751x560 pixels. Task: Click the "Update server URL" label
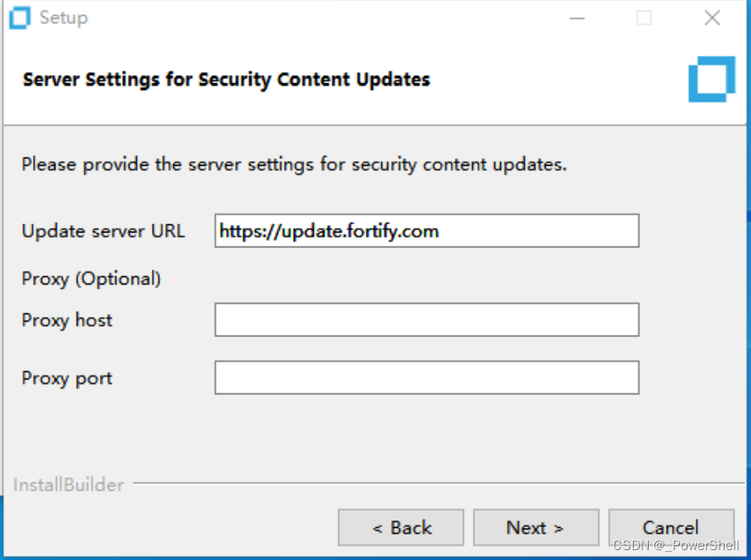click(103, 231)
